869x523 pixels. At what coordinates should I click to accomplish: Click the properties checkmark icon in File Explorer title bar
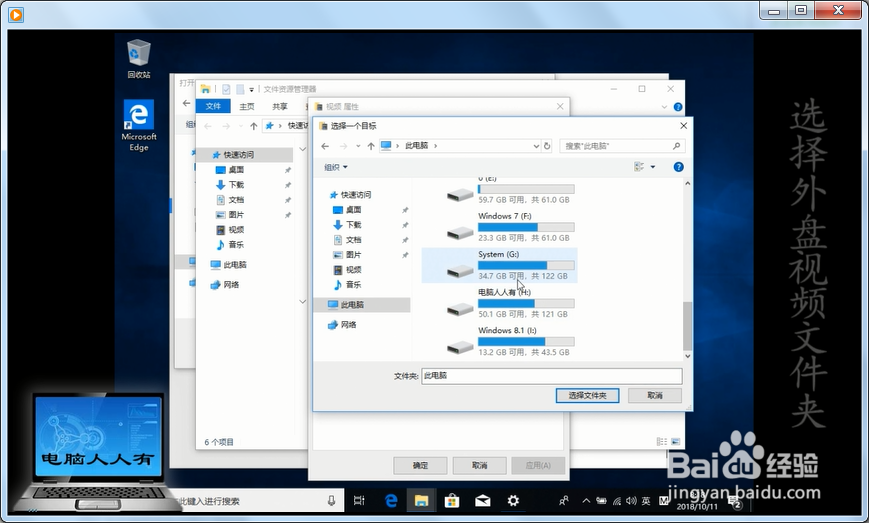(x=226, y=89)
